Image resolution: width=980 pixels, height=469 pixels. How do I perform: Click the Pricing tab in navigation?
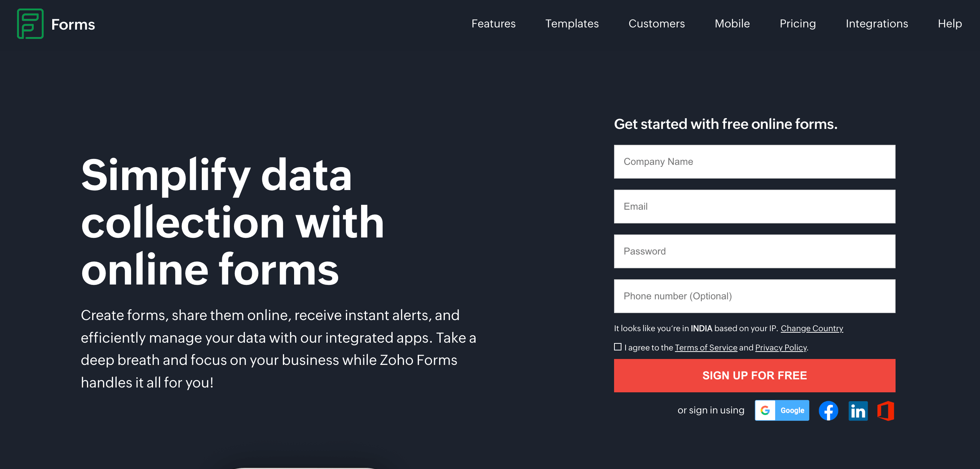(x=797, y=23)
